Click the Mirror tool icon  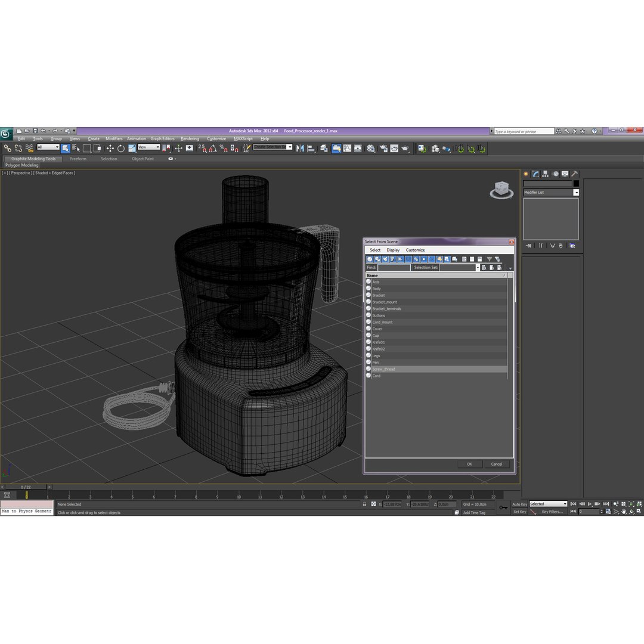click(300, 148)
